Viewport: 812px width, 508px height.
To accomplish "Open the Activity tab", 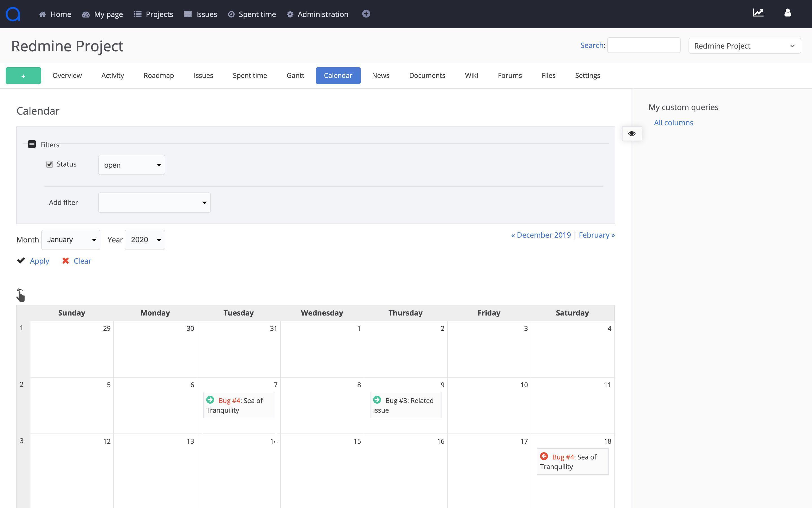I will pyautogui.click(x=113, y=76).
